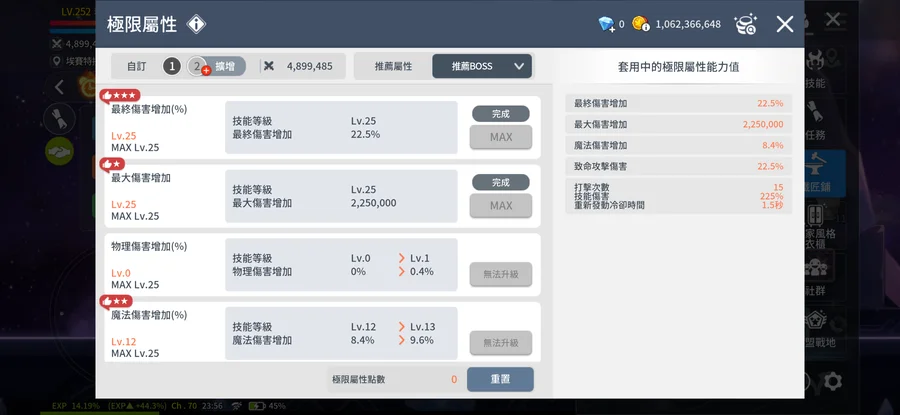This screenshot has width=900, height=415.
Task: Select the 自訂 preset label
Action: (x=136, y=66)
